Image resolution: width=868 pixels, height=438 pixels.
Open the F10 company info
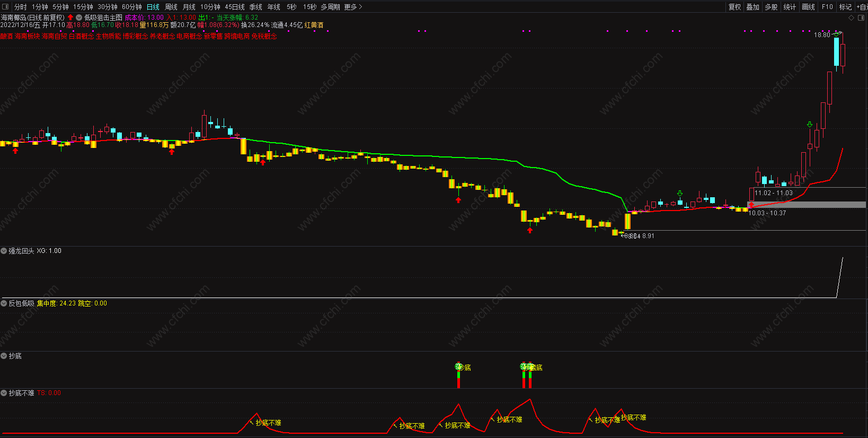(827, 7)
